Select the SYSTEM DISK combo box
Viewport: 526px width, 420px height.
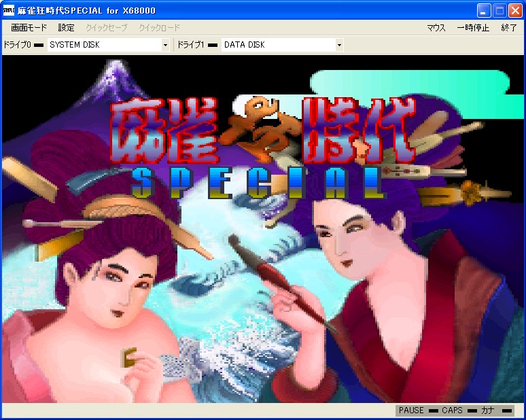(x=108, y=45)
